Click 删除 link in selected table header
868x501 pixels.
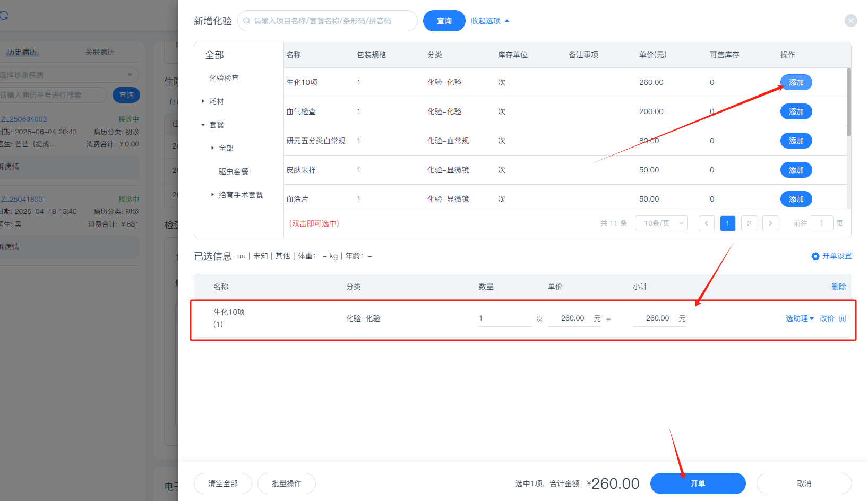tap(839, 287)
